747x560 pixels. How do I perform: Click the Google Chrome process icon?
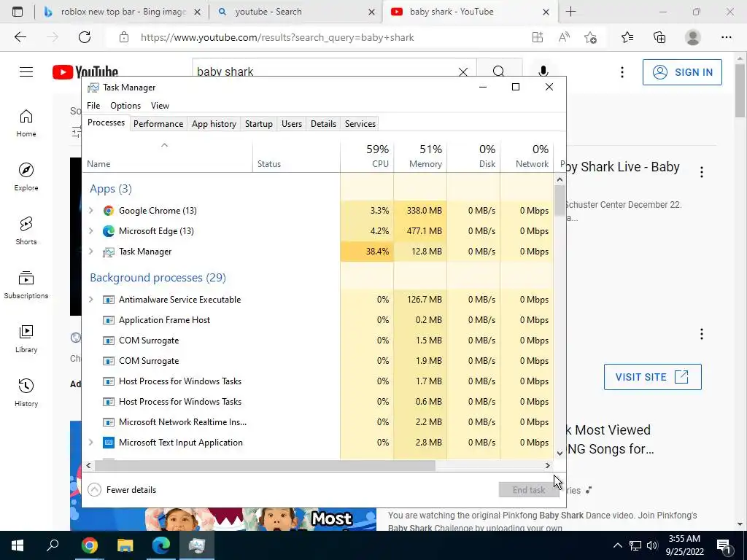tap(109, 211)
